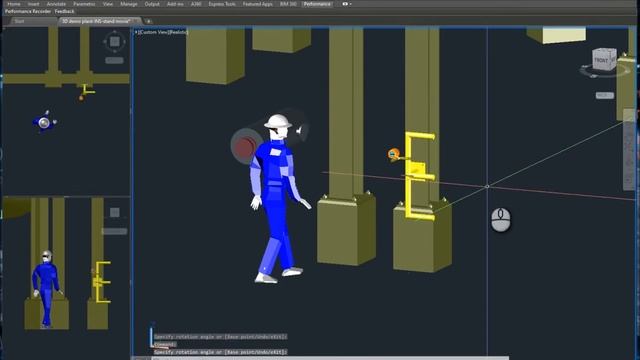Open the WCS dropdown in bottom-left viewport
This screenshot has height=360, width=640.
(114, 231)
